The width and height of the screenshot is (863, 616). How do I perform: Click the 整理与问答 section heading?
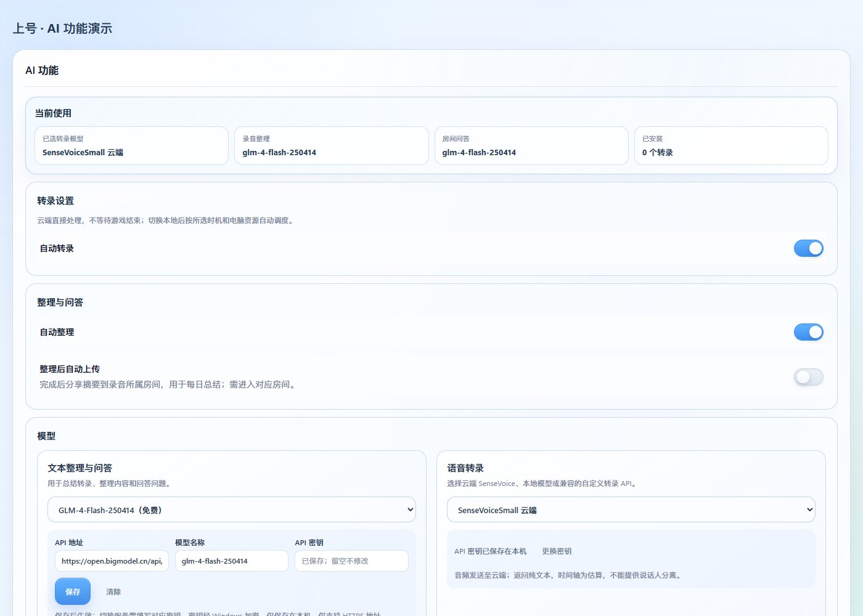60,302
